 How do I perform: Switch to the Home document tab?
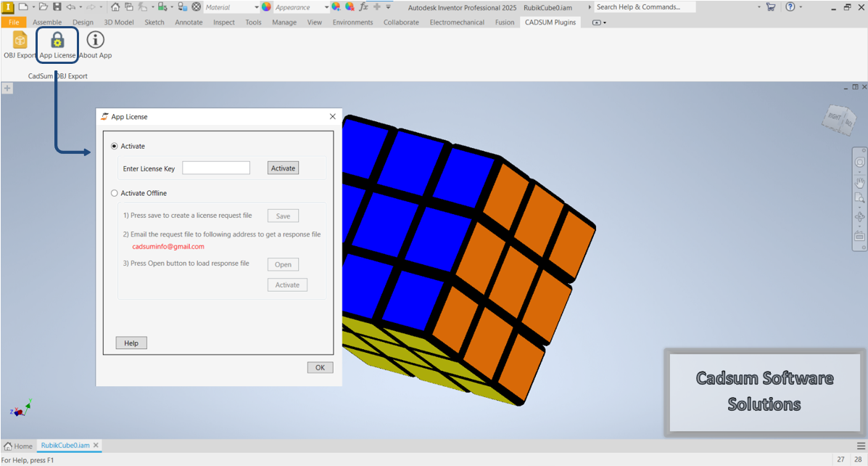point(18,446)
